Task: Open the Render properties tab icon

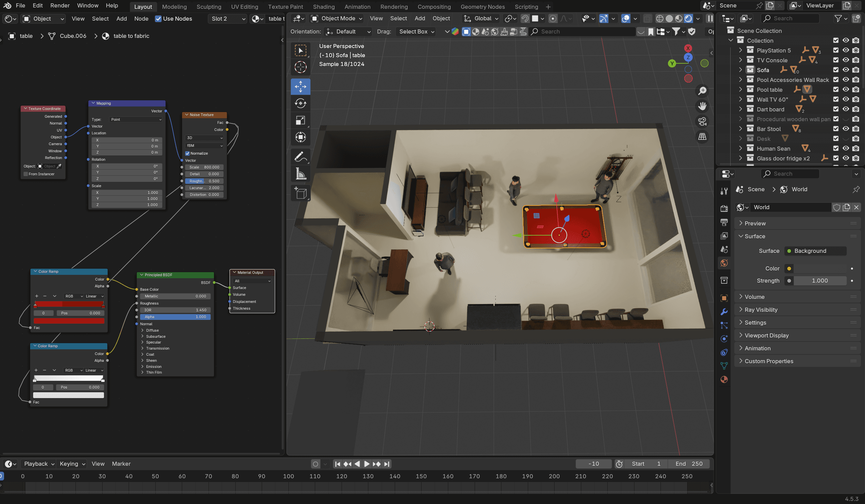Action: [x=724, y=208]
